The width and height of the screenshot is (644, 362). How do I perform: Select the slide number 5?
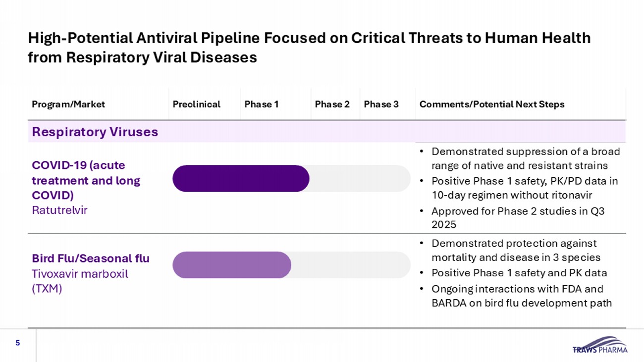point(18,343)
